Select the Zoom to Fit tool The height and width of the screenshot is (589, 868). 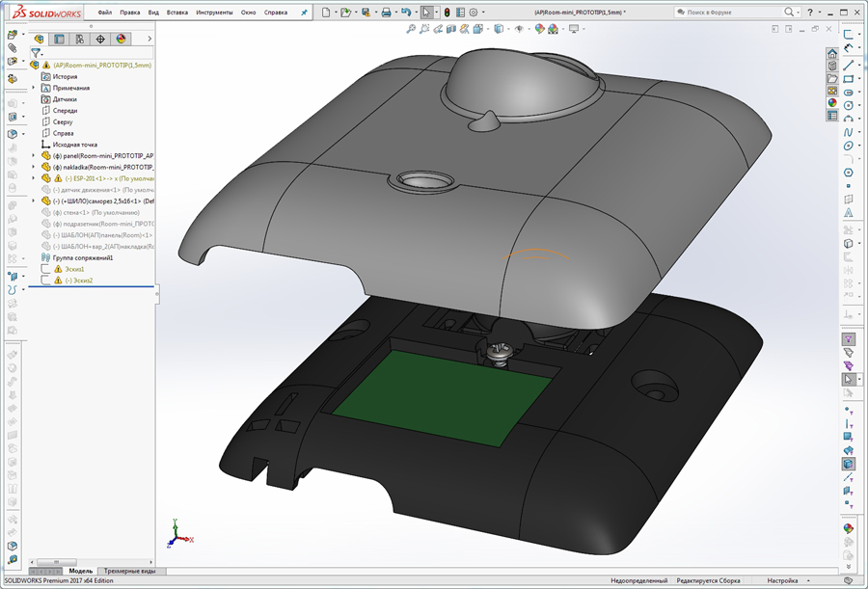[x=411, y=29]
